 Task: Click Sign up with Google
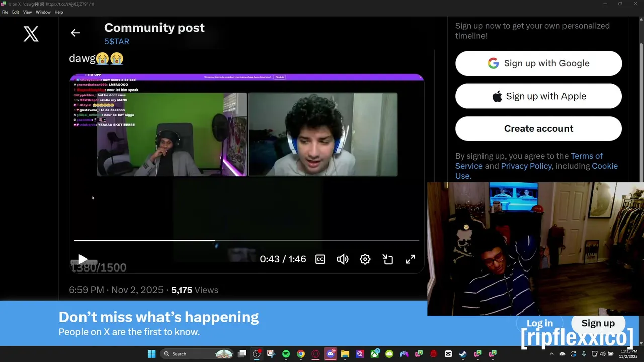click(538, 63)
